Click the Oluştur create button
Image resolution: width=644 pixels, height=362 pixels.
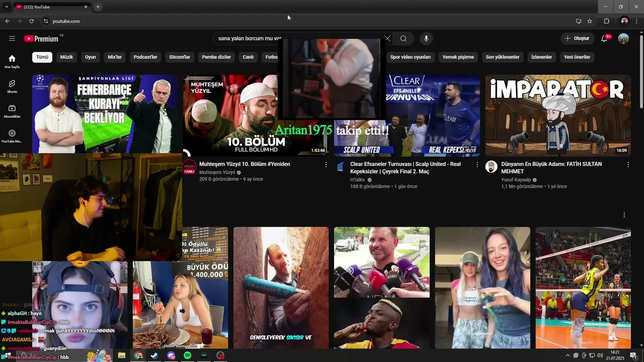point(577,39)
